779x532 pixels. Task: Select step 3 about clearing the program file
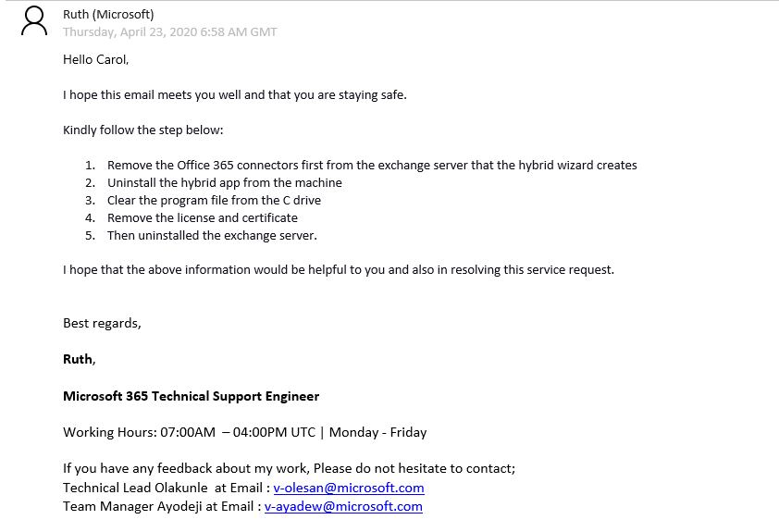[x=214, y=200]
